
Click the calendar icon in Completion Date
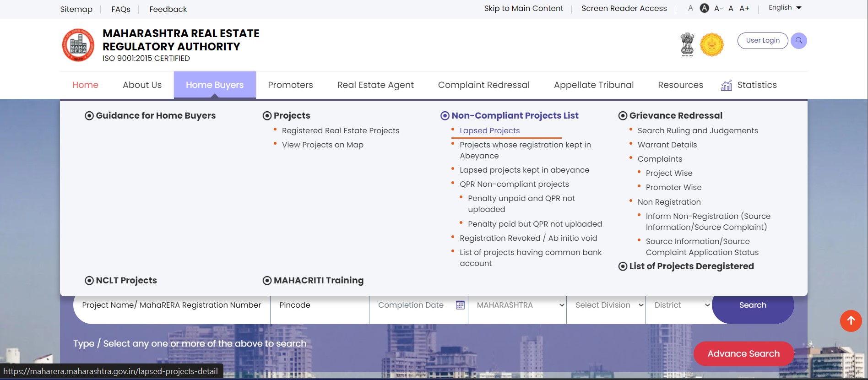[460, 305]
